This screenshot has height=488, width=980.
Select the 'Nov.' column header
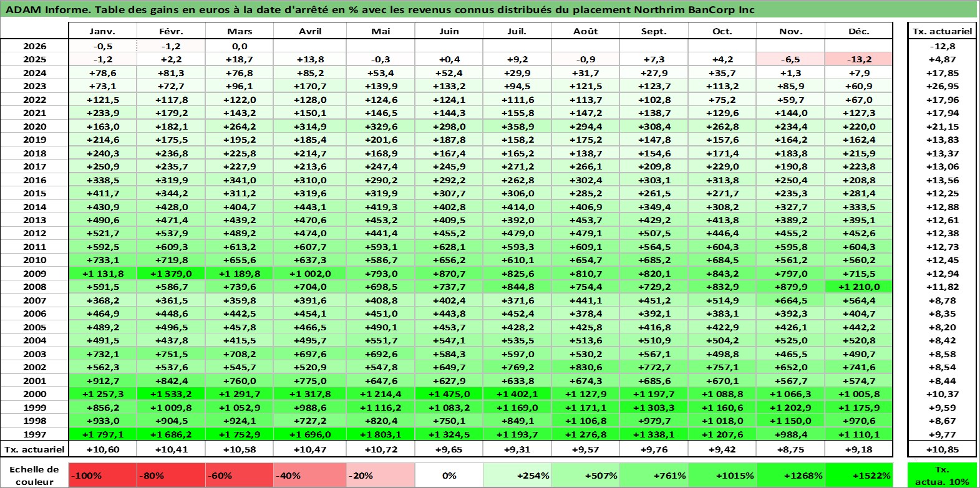tap(790, 31)
